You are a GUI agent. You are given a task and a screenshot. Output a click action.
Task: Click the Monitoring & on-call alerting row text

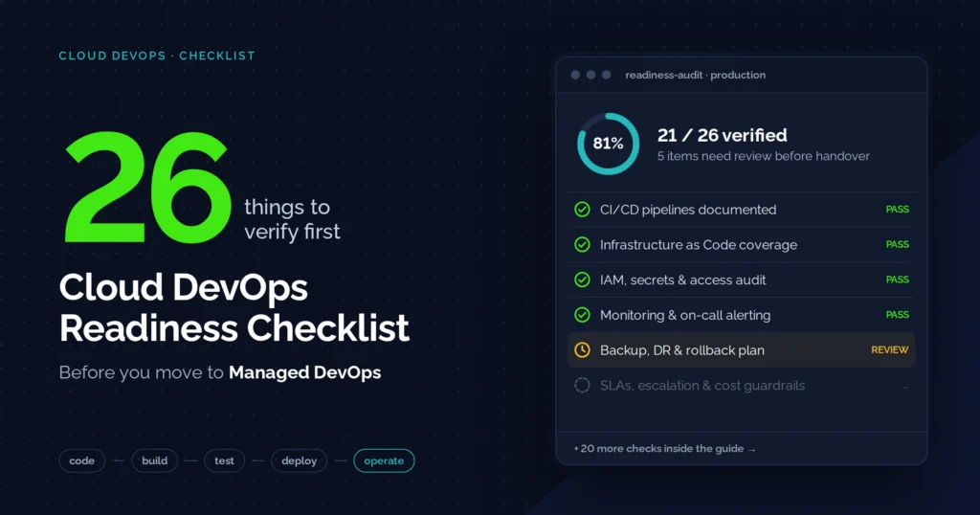[x=685, y=315]
